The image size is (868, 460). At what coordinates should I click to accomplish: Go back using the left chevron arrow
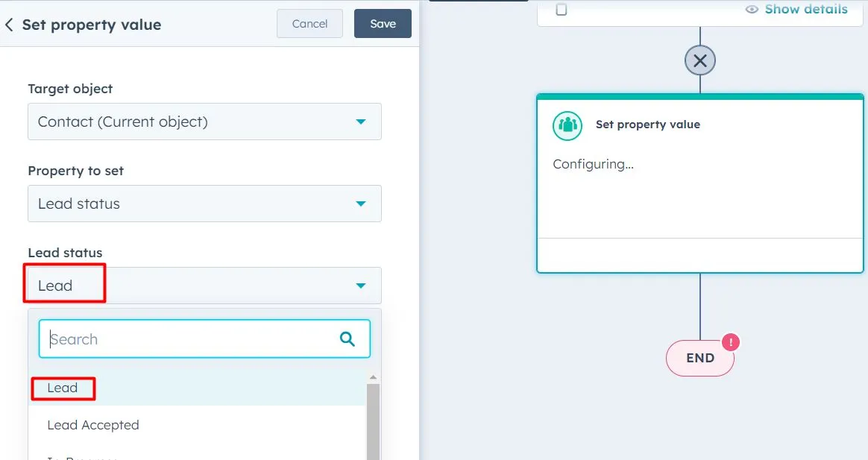[9, 25]
